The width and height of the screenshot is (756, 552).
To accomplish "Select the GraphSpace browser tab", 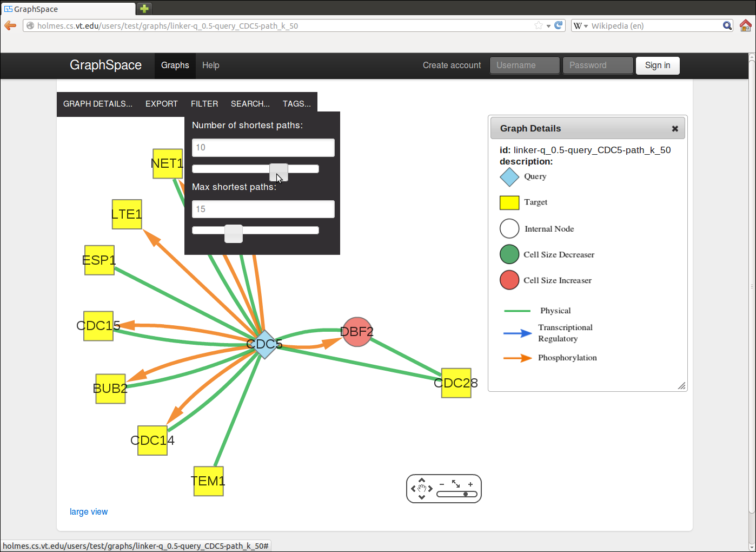I will pos(68,9).
